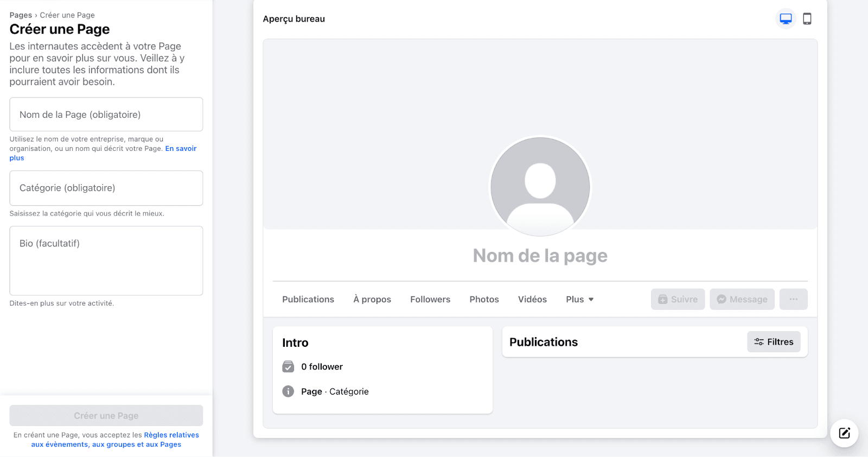Click the Dites-en plus sur votre activité hint
The width and height of the screenshot is (868, 457).
click(62, 303)
